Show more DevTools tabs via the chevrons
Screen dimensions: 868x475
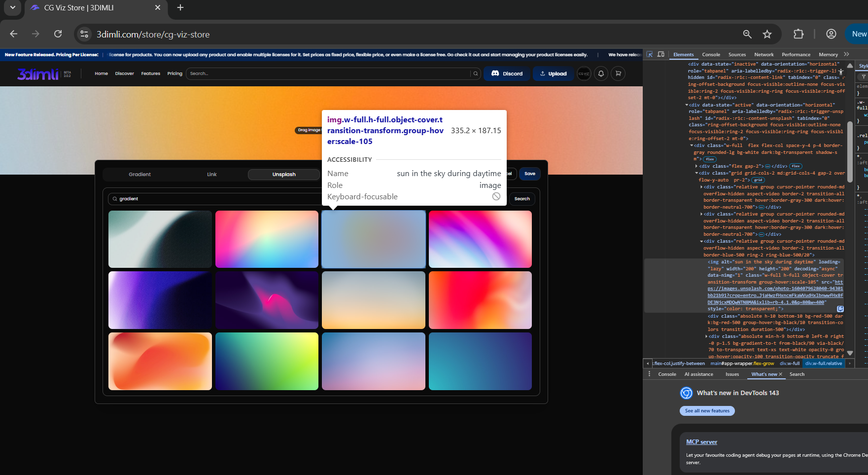coord(846,54)
